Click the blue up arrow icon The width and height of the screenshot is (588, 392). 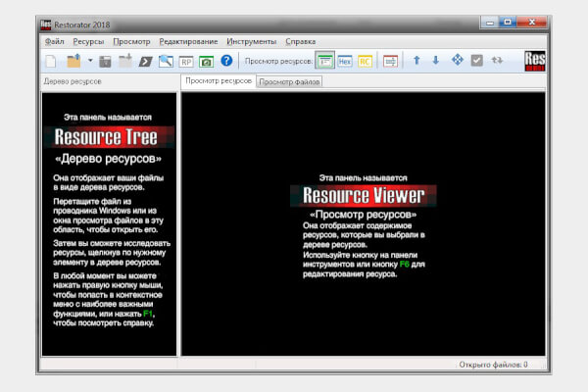coord(416,60)
